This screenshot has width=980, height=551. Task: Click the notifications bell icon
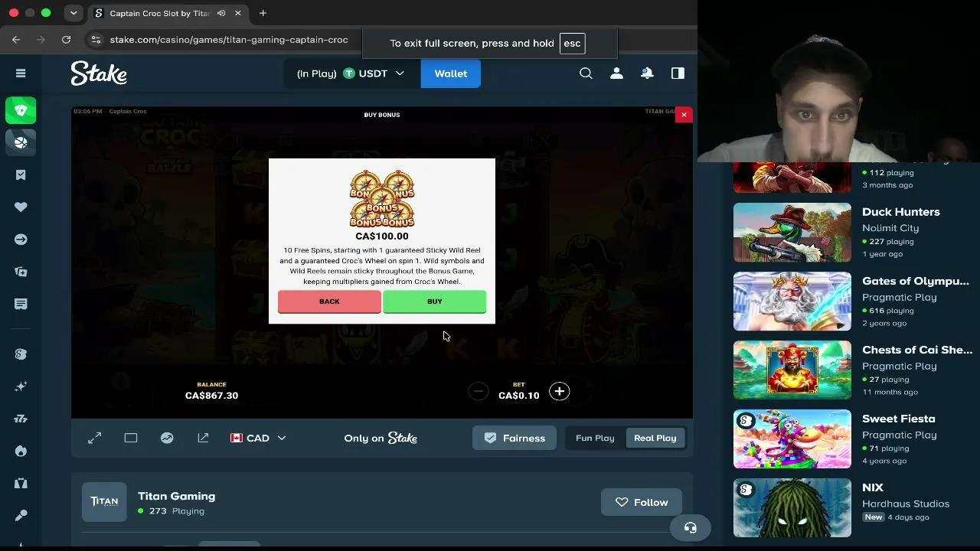[647, 73]
